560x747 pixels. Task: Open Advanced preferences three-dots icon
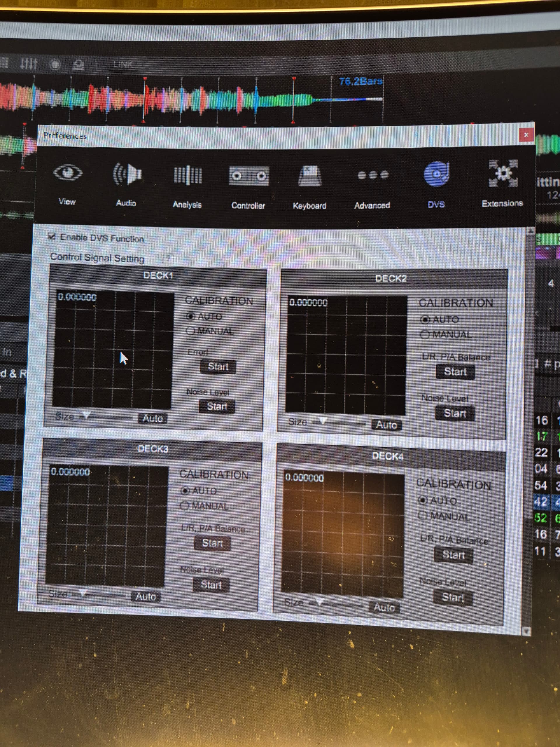coord(373,175)
